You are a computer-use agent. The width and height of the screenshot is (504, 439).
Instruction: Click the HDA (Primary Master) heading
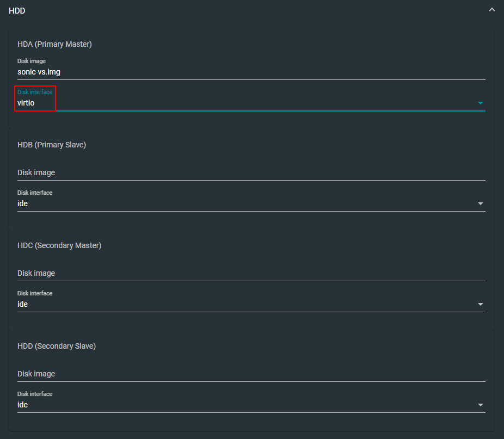pyautogui.click(x=54, y=44)
